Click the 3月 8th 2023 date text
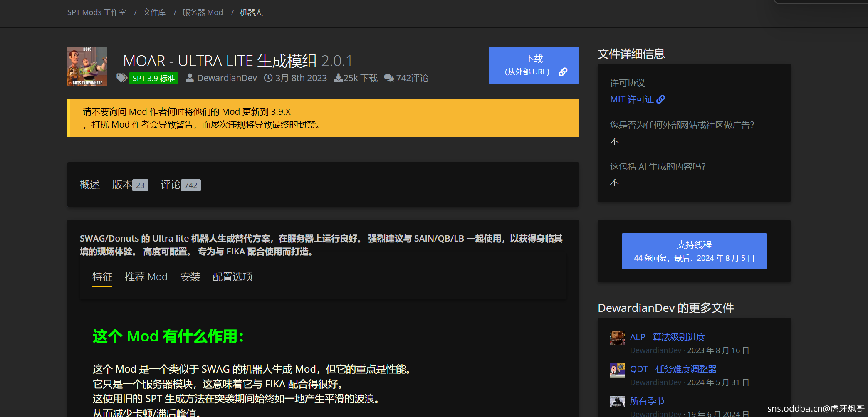868x417 pixels. click(x=301, y=78)
